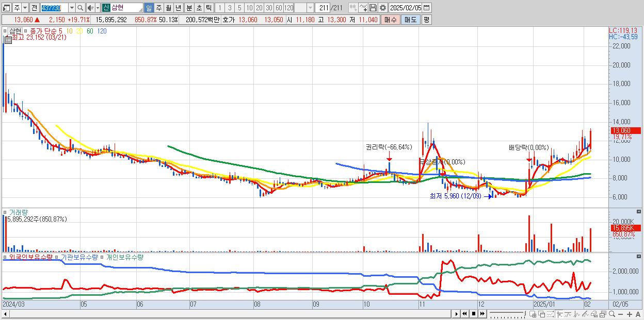Toggle the 거래량 volume legend marker
This screenshot has width=644, height=320.
pyautogui.click(x=5, y=212)
